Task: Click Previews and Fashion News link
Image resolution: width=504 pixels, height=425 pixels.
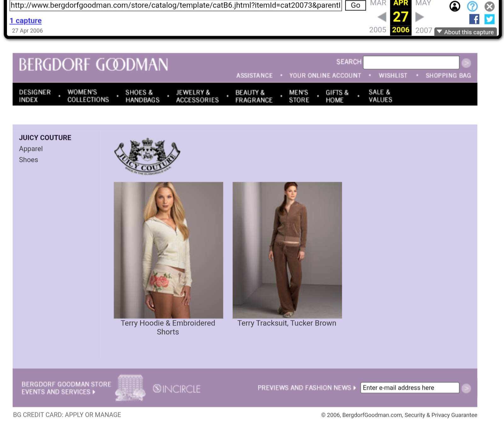Action: pyautogui.click(x=307, y=388)
